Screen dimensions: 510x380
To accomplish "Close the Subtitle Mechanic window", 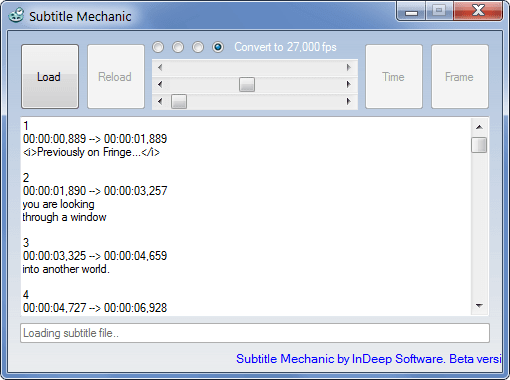I will click(478, 11).
